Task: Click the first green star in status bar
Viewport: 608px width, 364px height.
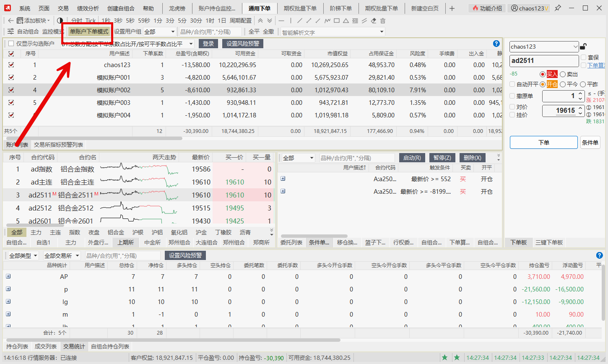Action: pyautogui.click(x=444, y=358)
